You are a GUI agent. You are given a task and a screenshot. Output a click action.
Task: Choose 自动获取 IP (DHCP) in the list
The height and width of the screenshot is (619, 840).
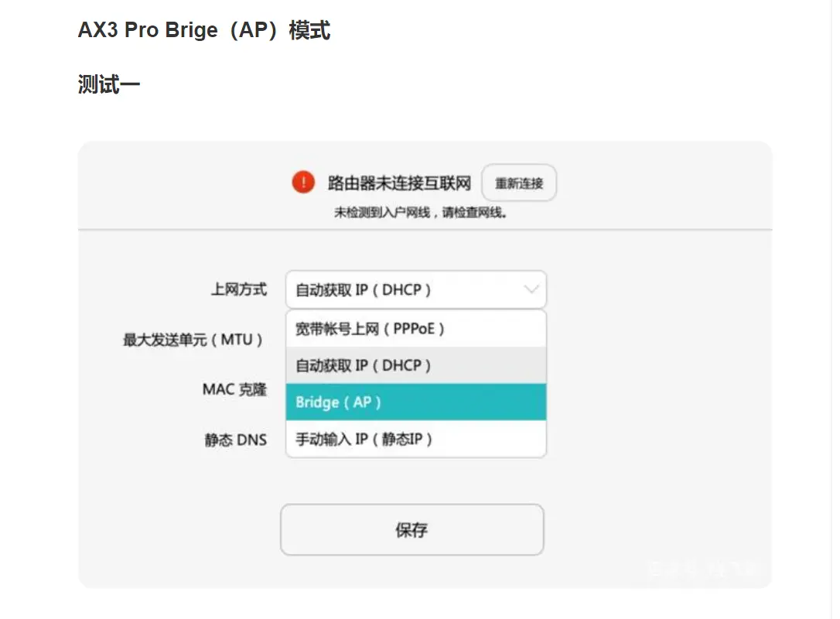(x=415, y=365)
